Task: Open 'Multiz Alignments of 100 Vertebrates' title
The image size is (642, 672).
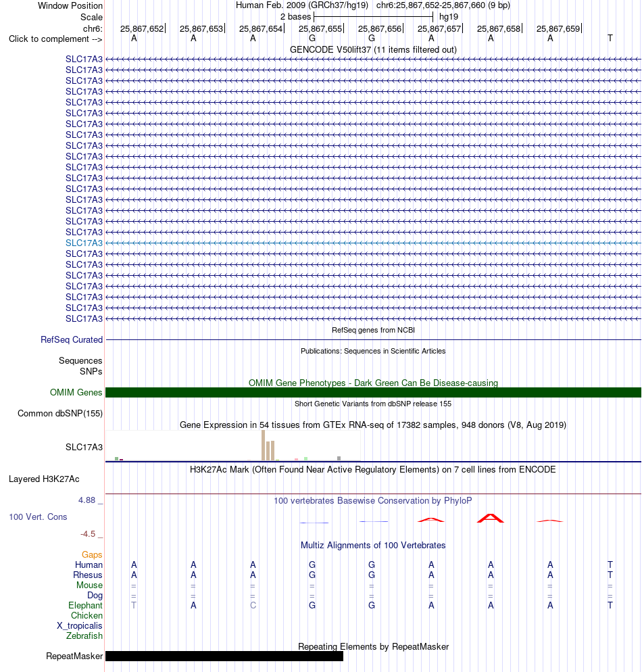Action: (x=373, y=545)
